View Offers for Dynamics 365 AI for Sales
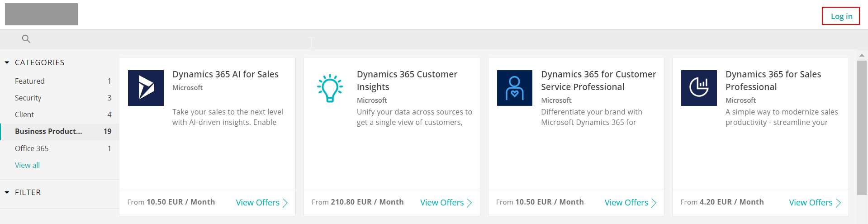The width and height of the screenshot is (868, 224). pos(262,203)
